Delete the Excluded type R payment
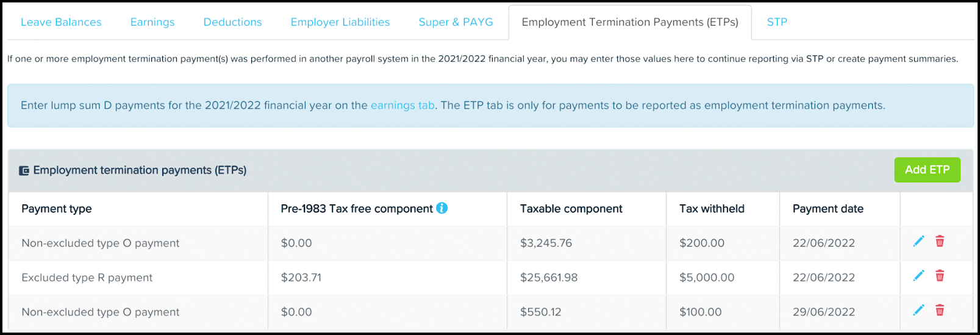This screenshot has width=980, height=335. 940,276
